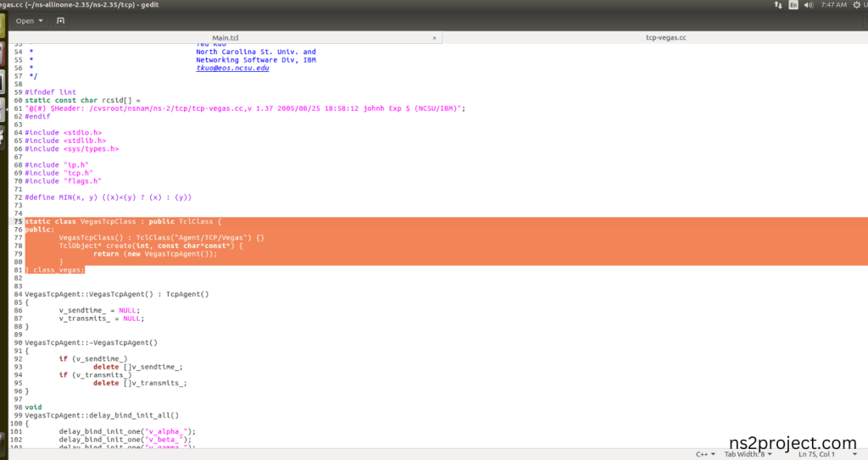
Task: Click 'return (new VegasTcpAgent());' line
Action: coord(156,254)
